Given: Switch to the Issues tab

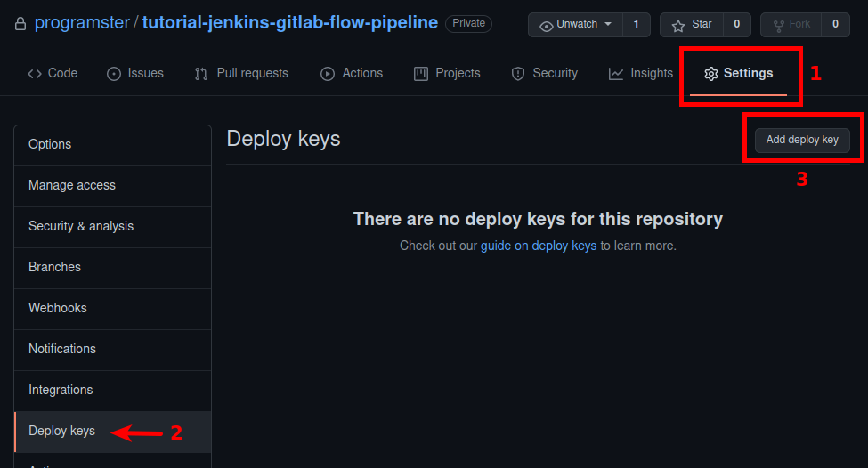Looking at the screenshot, I should (x=135, y=73).
